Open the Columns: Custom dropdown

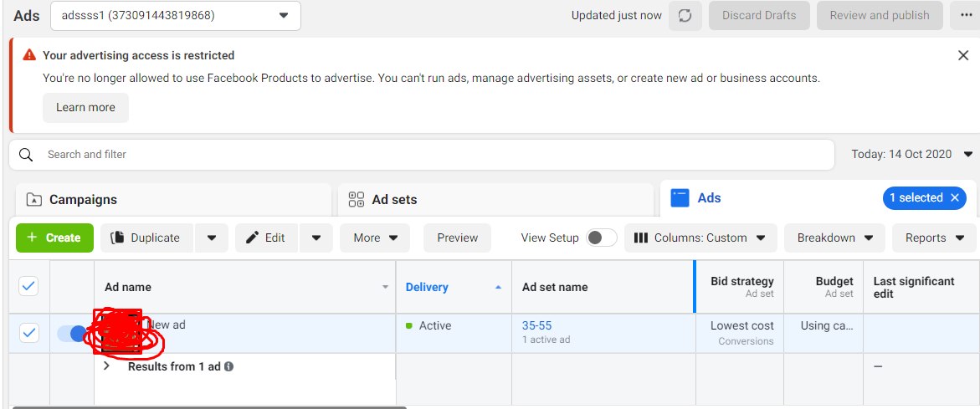(700, 238)
